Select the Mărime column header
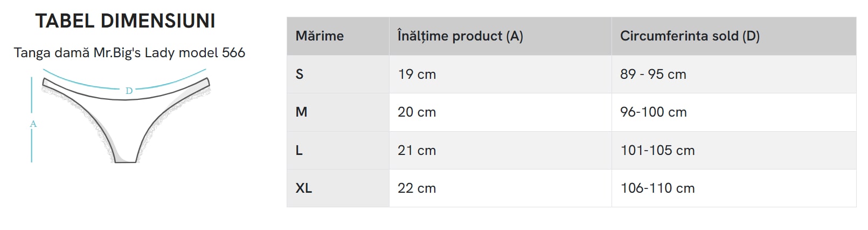The image size is (868, 230). [x=320, y=36]
